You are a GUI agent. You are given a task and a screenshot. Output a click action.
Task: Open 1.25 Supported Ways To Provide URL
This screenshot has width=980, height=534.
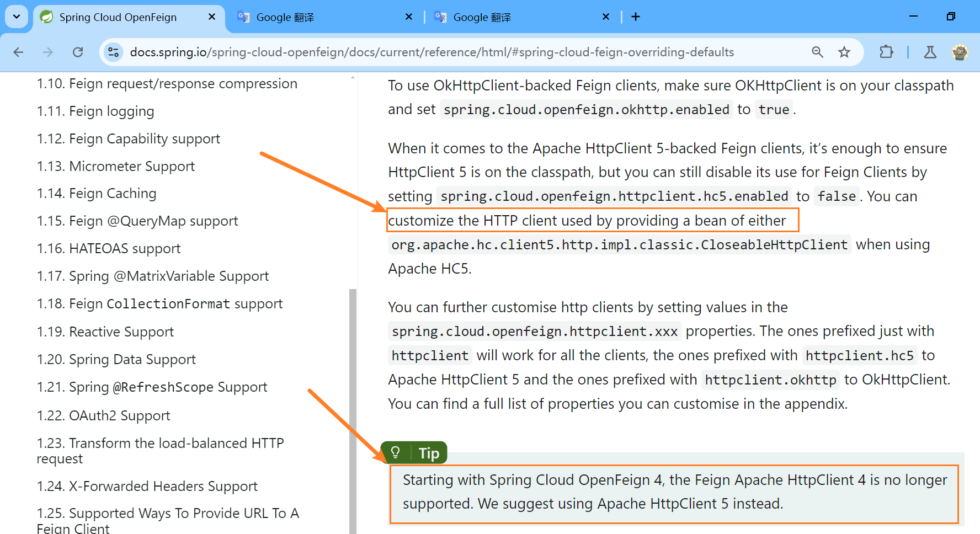click(168, 521)
